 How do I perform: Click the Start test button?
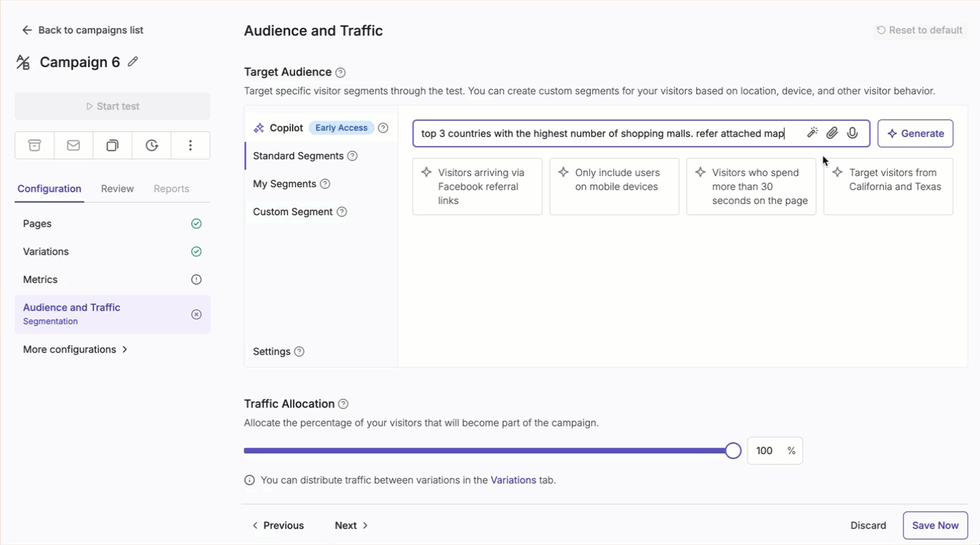click(x=113, y=106)
